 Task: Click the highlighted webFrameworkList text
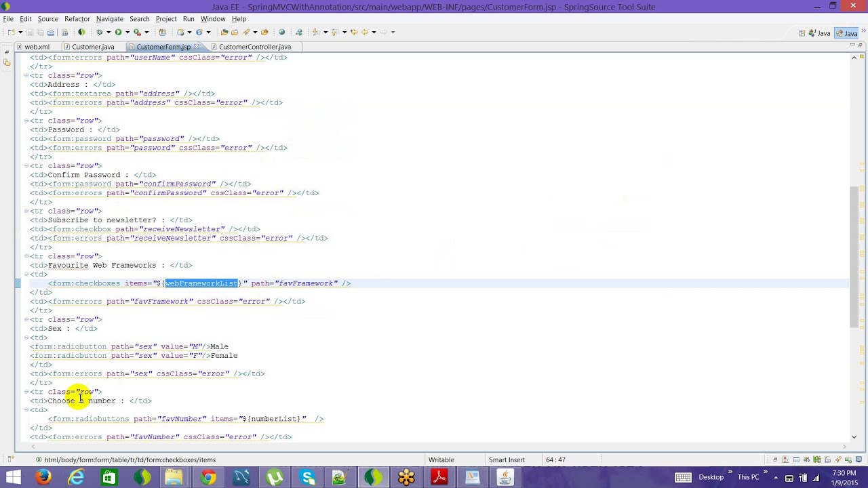pos(202,283)
